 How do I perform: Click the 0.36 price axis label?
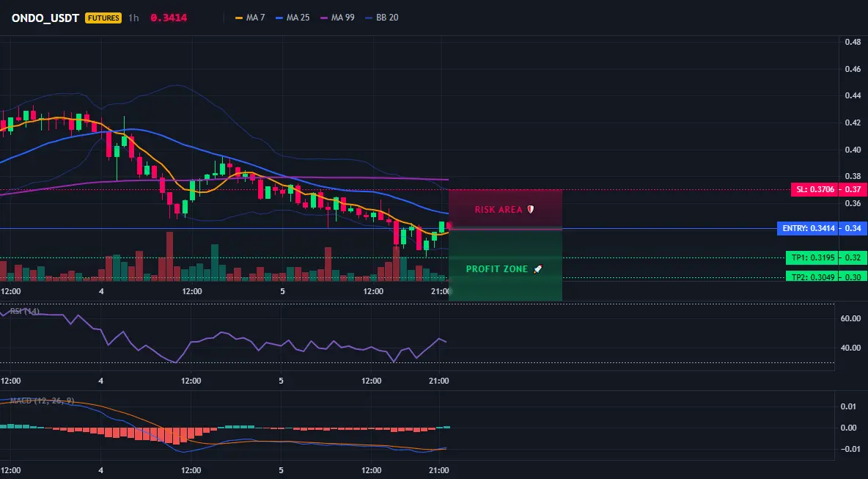(x=853, y=203)
